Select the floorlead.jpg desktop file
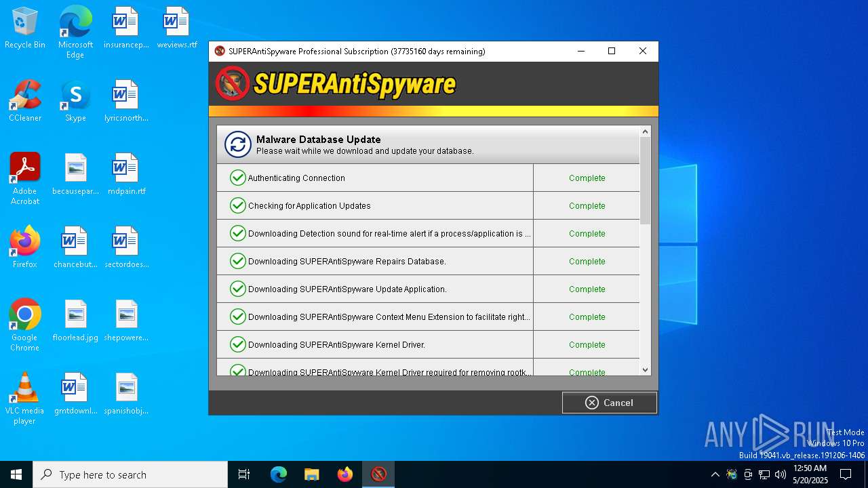 (75, 321)
